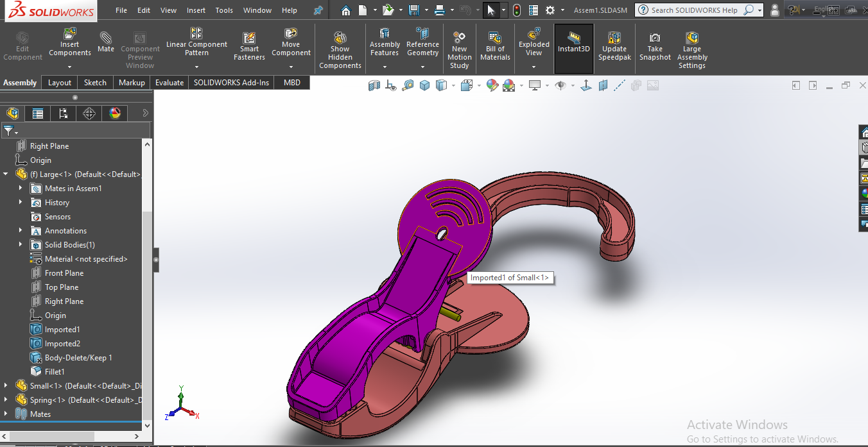Select Body-Delete/Keep 1 feature
The width and height of the screenshot is (868, 447).
coord(78,358)
